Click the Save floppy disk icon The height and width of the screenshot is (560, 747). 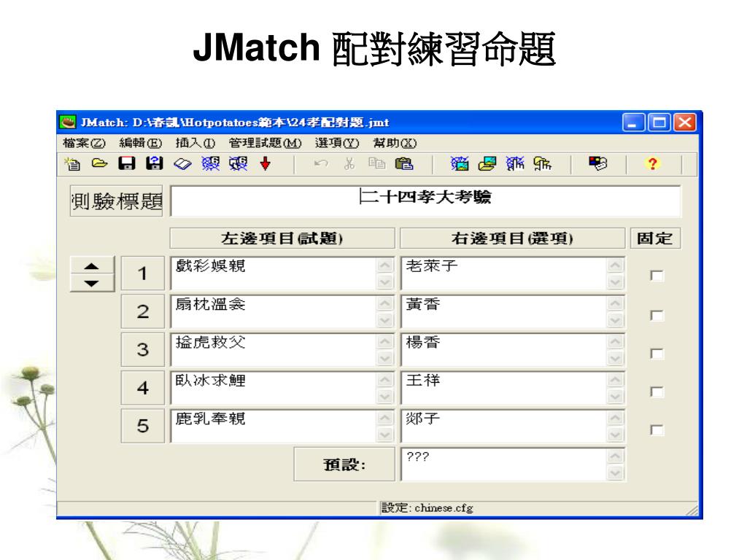coord(127,163)
